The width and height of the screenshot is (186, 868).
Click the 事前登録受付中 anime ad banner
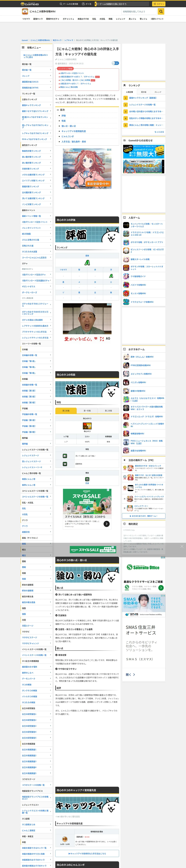pos(87,169)
